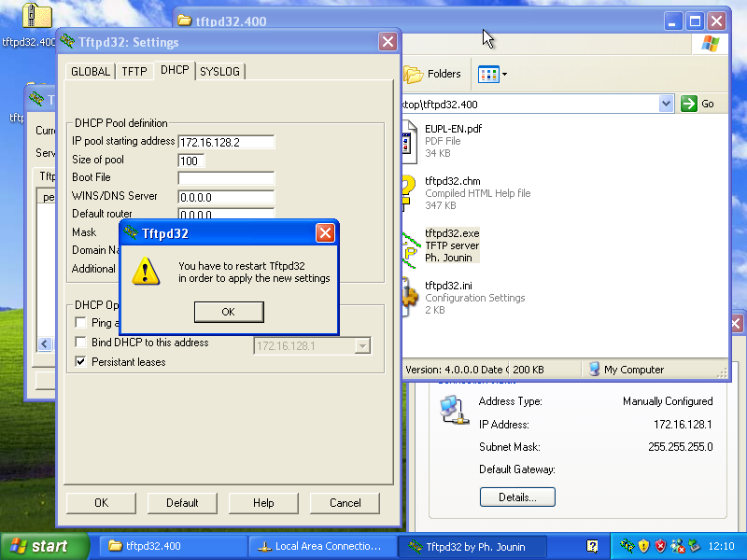Toggle the Ping address checkbox
This screenshot has width=747, height=560.
tap(80, 323)
